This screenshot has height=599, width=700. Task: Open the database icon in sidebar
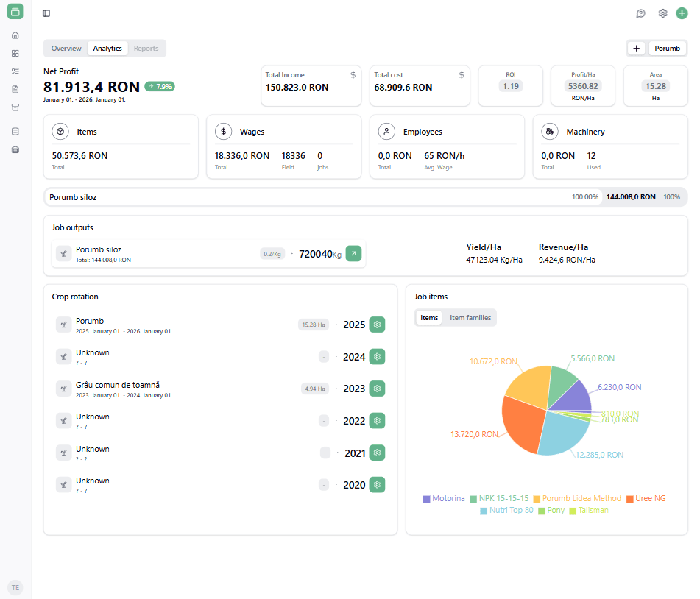tap(15, 132)
